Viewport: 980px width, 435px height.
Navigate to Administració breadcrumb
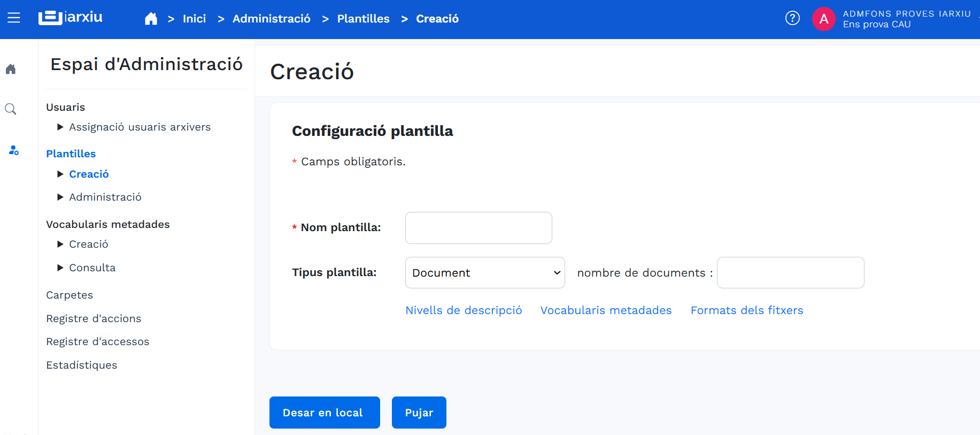pos(272,19)
